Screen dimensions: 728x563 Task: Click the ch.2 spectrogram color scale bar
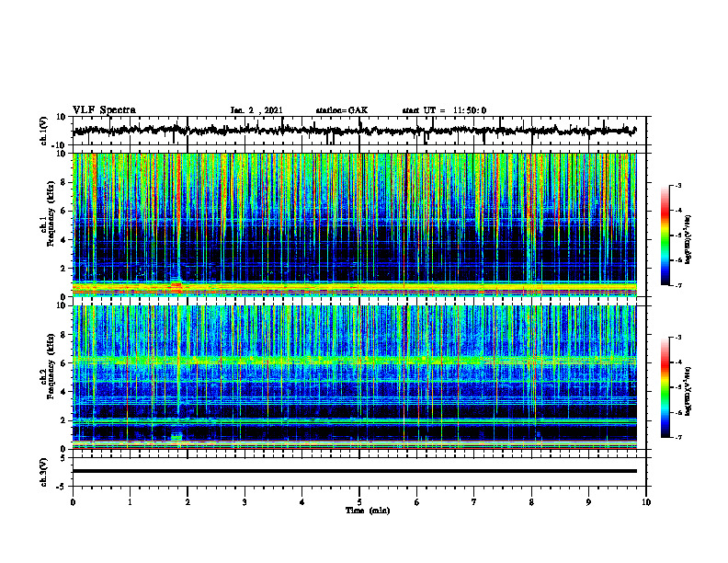click(665, 387)
